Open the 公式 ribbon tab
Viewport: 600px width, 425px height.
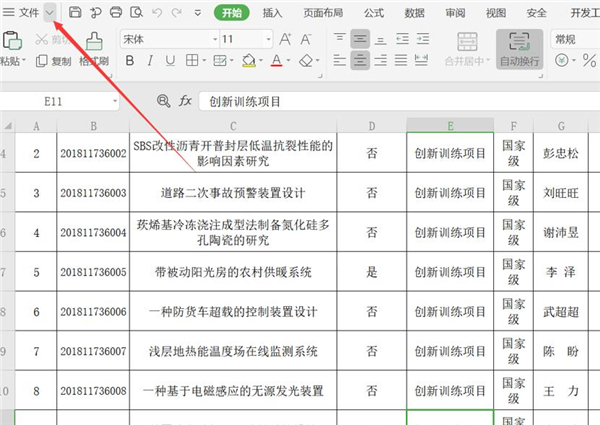pyautogui.click(x=375, y=12)
